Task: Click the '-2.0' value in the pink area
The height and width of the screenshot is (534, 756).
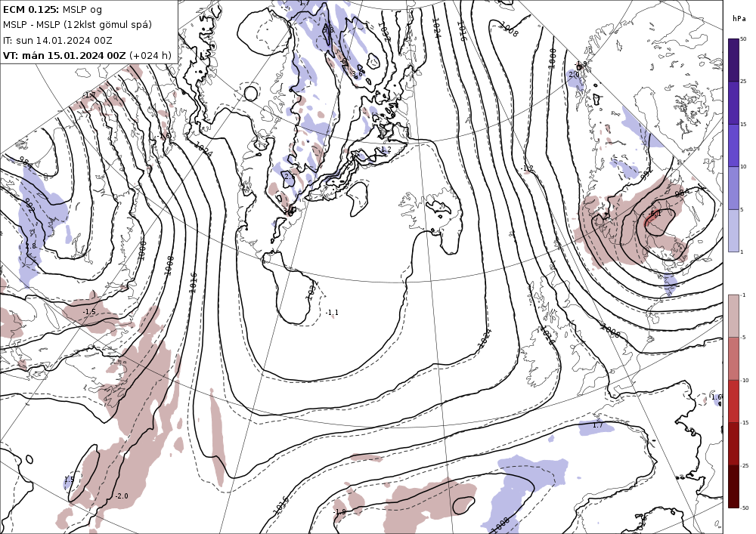Action: 122,496
